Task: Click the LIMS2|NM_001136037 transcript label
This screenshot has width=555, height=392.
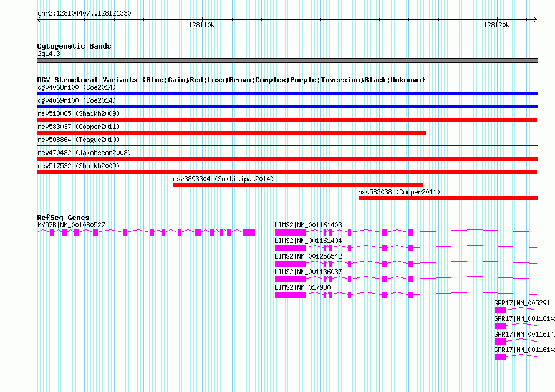Action: click(x=308, y=272)
